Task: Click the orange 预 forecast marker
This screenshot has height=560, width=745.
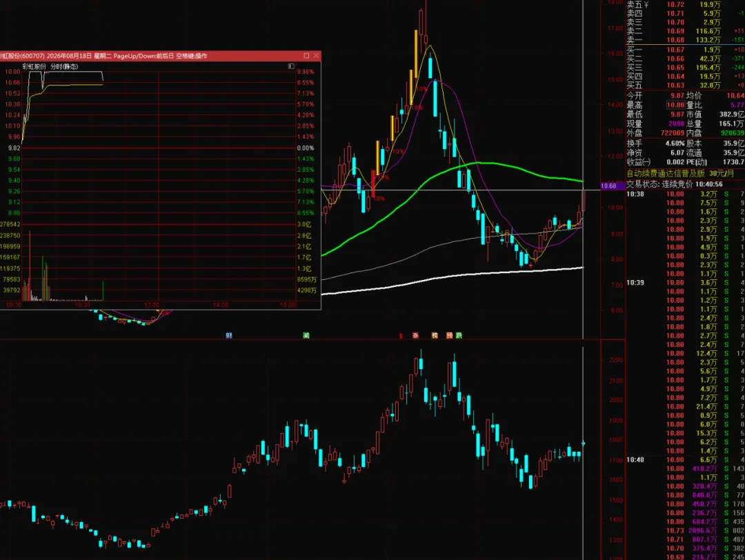Action: coord(450,335)
